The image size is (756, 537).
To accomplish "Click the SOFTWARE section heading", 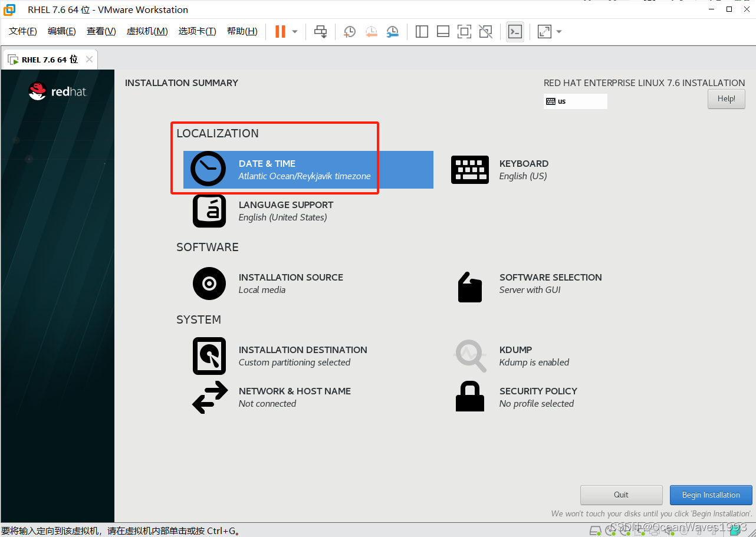I will [x=208, y=247].
